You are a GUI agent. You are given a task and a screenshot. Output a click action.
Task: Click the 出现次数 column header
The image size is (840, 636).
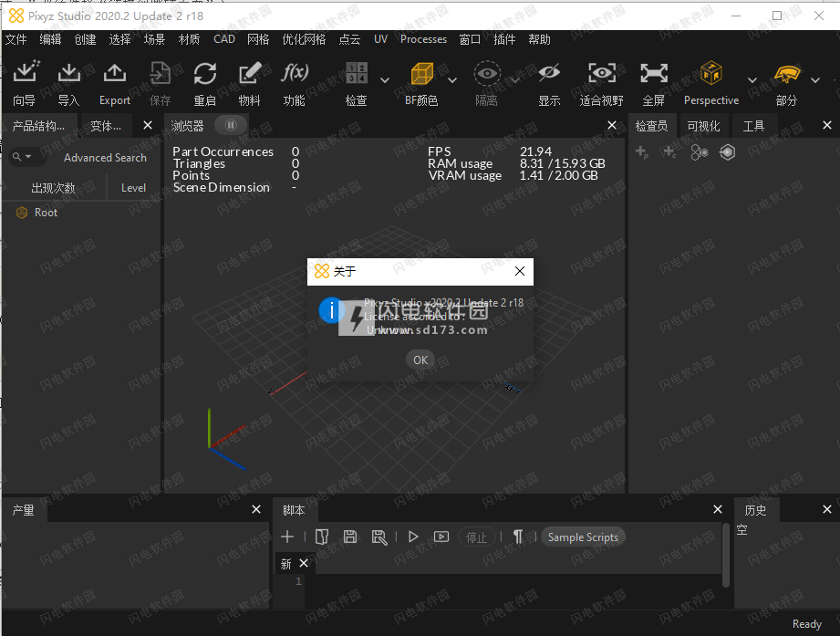tap(53, 188)
